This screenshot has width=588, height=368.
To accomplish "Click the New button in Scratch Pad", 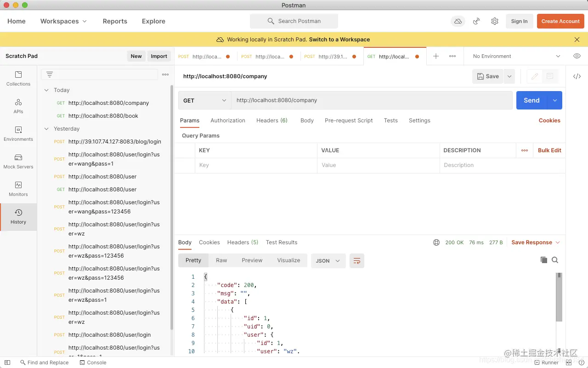I will (x=136, y=56).
